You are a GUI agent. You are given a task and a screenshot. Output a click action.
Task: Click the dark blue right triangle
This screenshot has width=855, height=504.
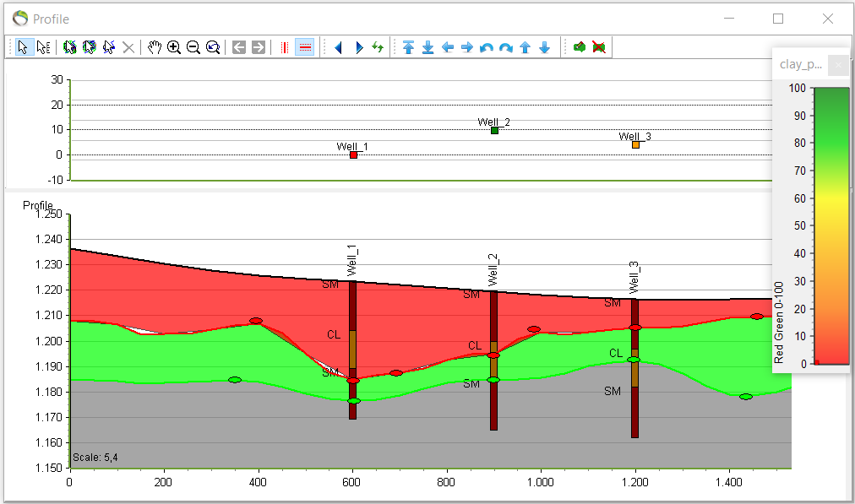[359, 47]
